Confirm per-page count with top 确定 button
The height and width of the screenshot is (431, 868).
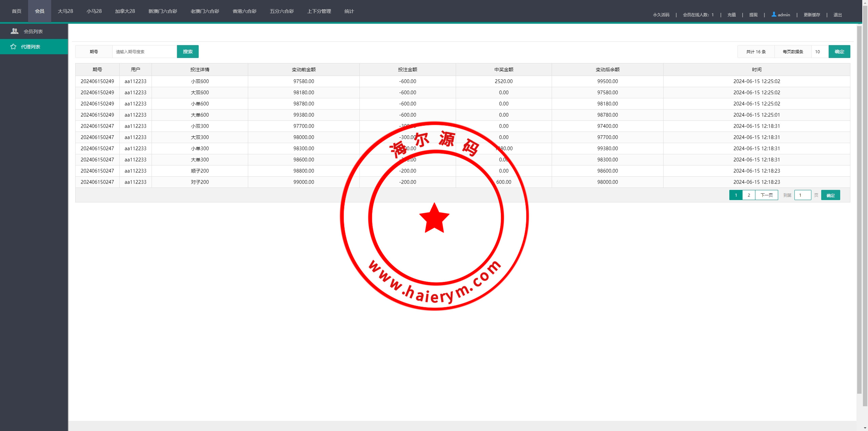click(839, 52)
